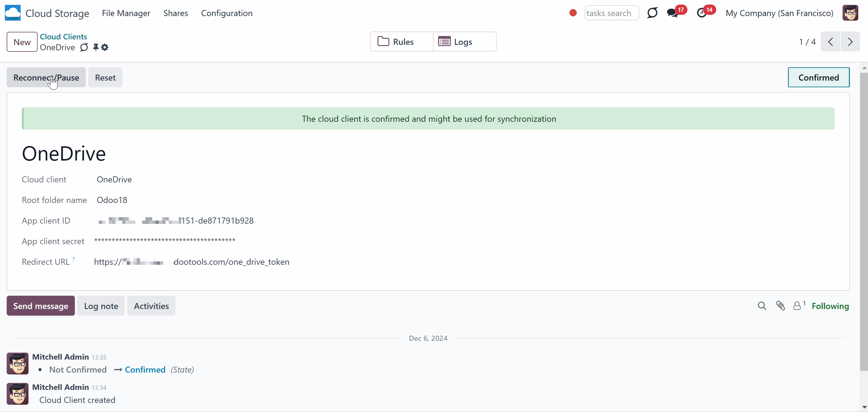
Task: Click the 'Not Confirmed' old state text
Action: (78, 370)
